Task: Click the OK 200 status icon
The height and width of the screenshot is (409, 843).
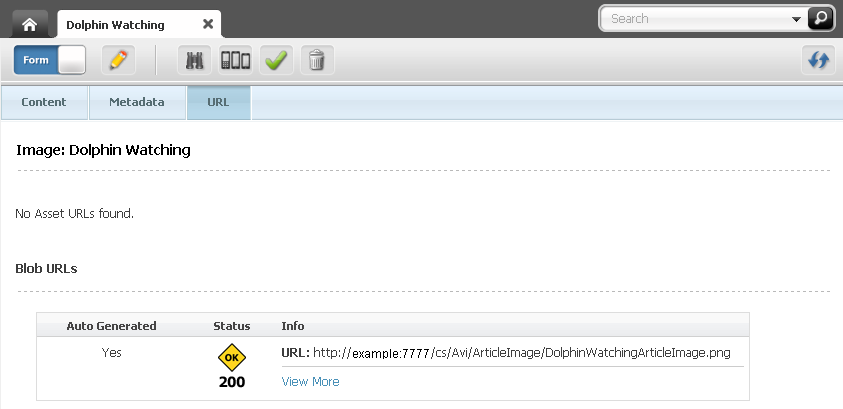Action: coord(232,357)
